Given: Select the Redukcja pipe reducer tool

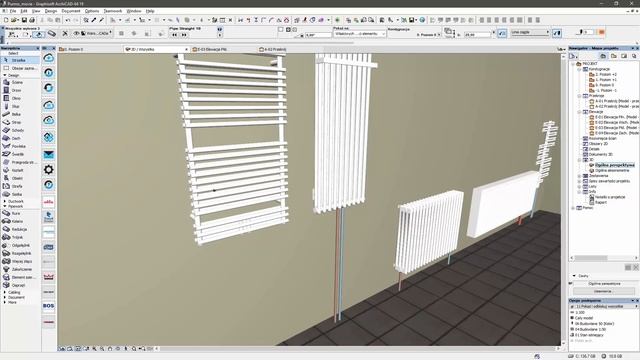Looking at the screenshot, I should point(20,229).
